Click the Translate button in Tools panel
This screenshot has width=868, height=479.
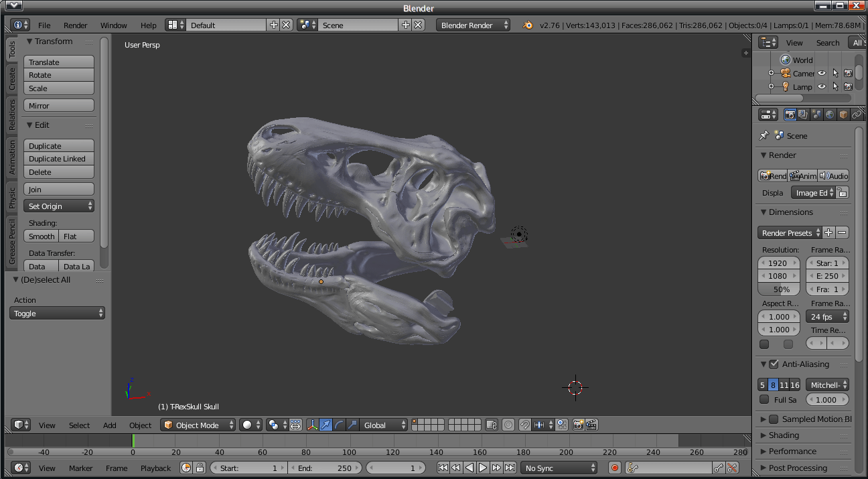click(58, 61)
